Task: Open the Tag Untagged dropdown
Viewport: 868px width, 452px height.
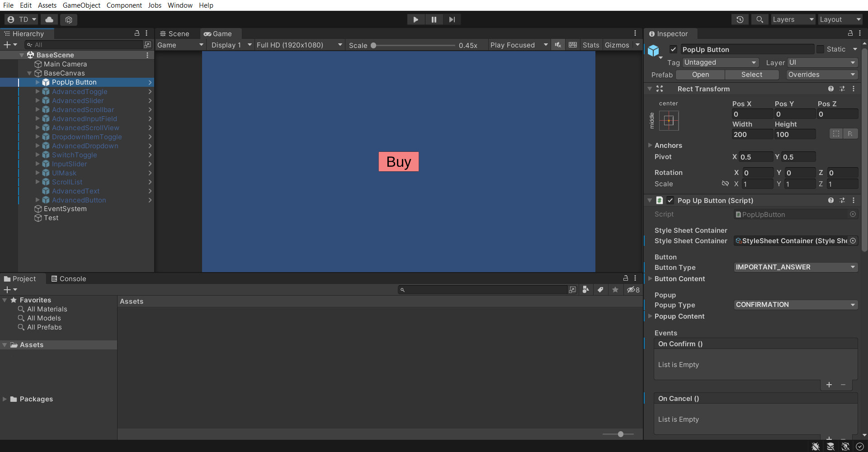Action: tap(720, 62)
